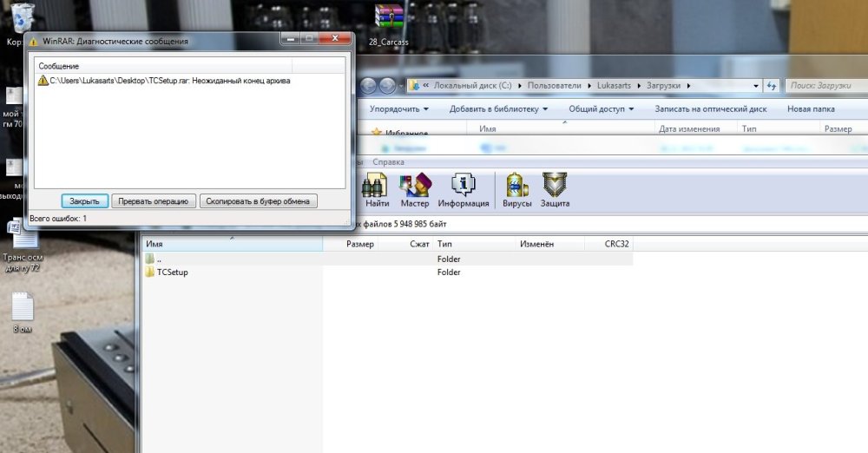The height and width of the screenshot is (453, 868).
Task: Click the Новая папка toolbar button
Action: point(811,109)
